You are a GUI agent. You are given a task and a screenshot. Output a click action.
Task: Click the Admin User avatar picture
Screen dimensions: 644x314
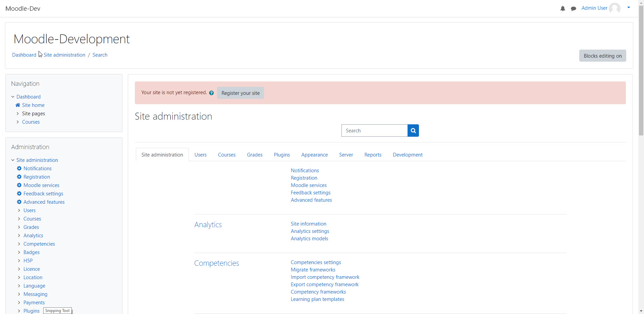tap(614, 8)
